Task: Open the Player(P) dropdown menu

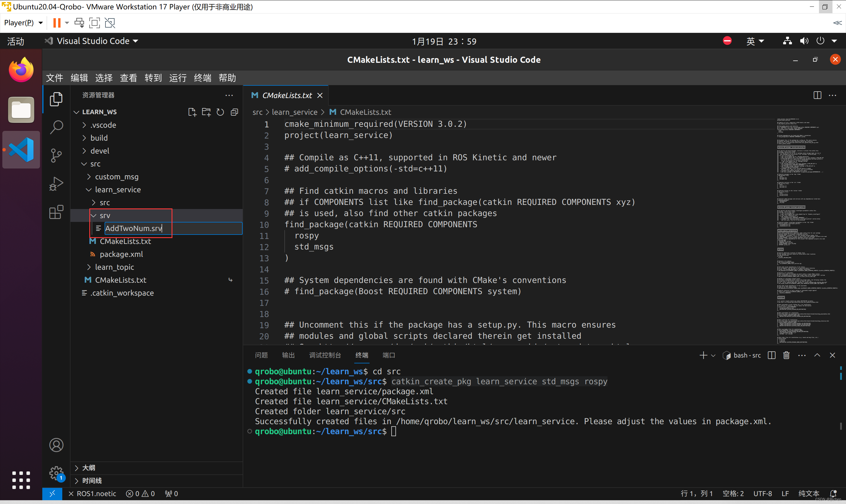Action: tap(23, 23)
